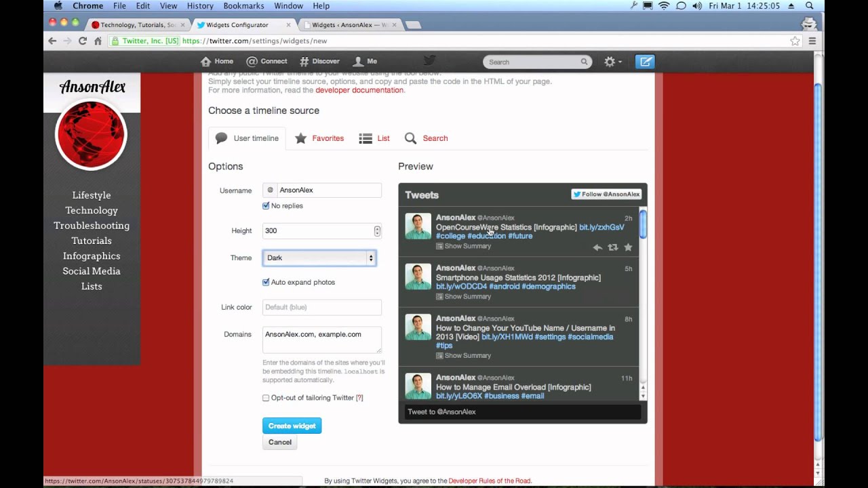Open Chrome Bookmarks menu

243,5
